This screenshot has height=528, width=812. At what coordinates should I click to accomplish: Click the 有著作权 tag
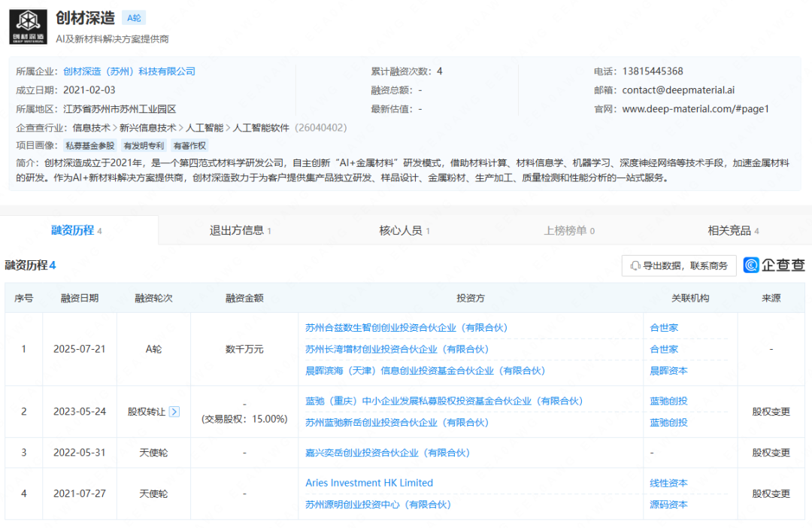189,146
